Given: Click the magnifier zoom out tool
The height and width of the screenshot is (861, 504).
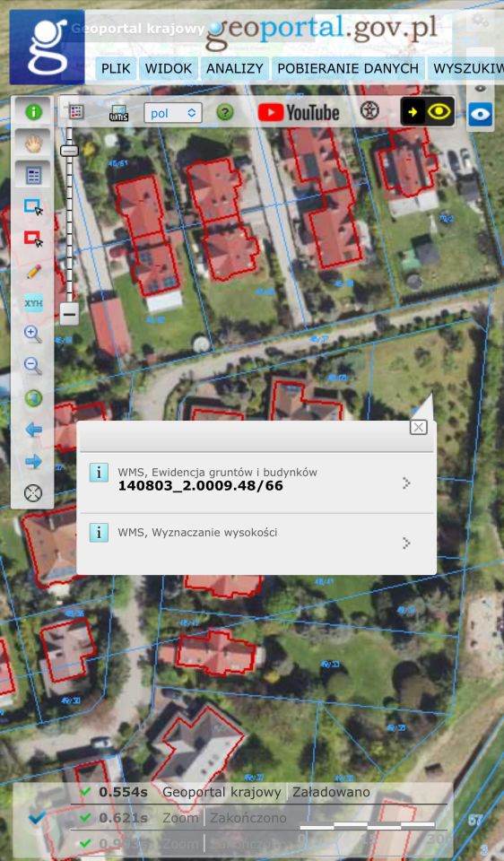Looking at the screenshot, I should 33,366.
